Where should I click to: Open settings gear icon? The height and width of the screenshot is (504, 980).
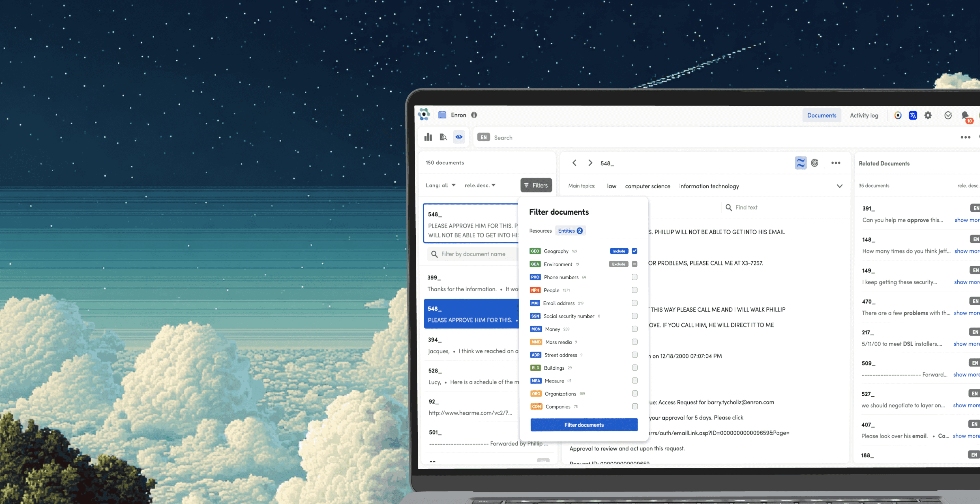click(x=928, y=115)
